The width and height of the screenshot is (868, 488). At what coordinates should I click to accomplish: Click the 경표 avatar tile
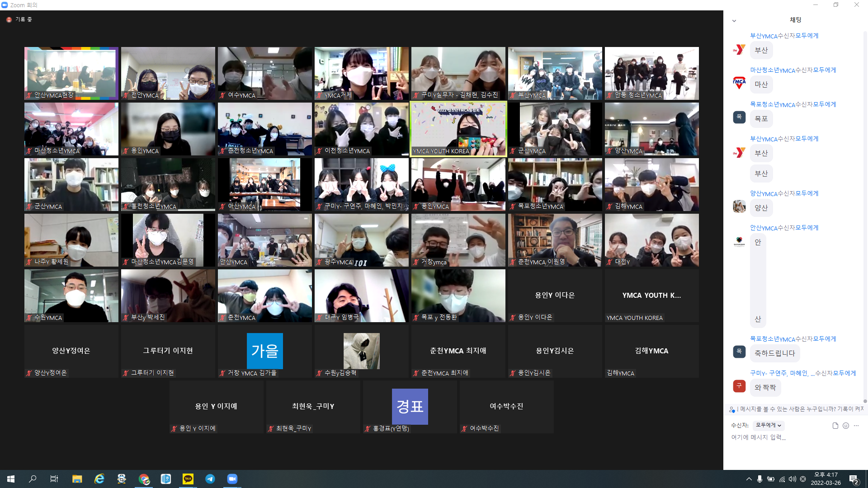410,407
